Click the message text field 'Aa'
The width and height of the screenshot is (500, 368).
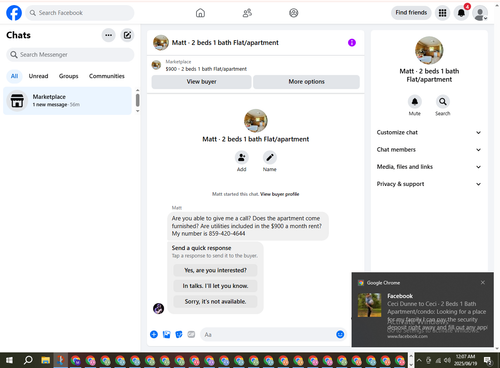(268, 334)
